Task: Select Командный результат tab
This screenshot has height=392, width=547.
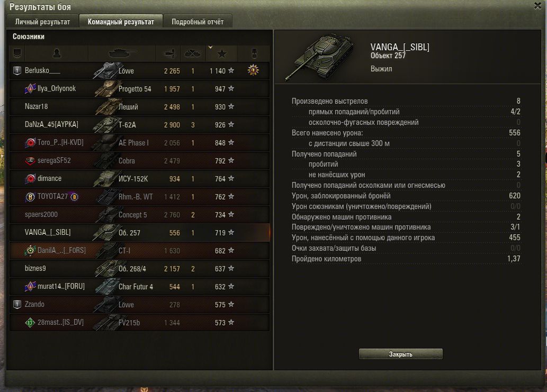Action: pyautogui.click(x=121, y=22)
